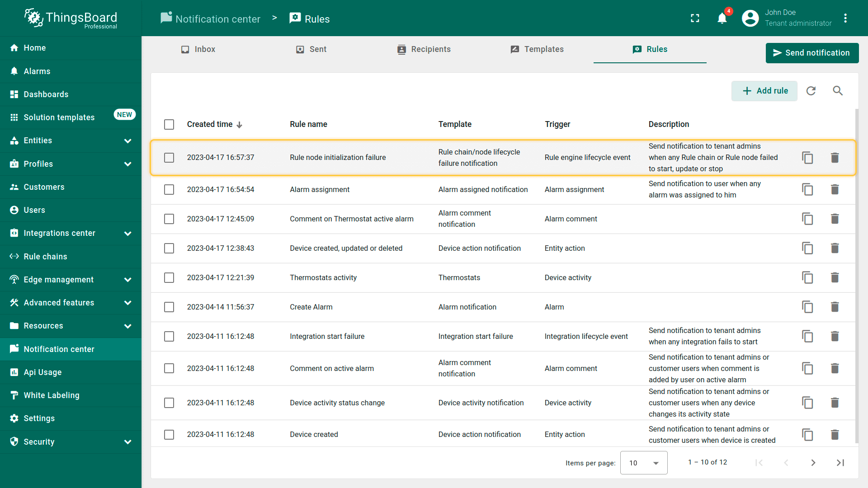Select all rules with header checkbox
The height and width of the screenshot is (488, 868).
tap(169, 124)
